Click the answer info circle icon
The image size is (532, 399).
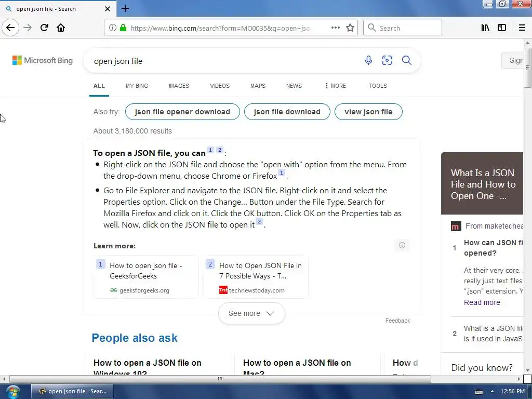402,245
